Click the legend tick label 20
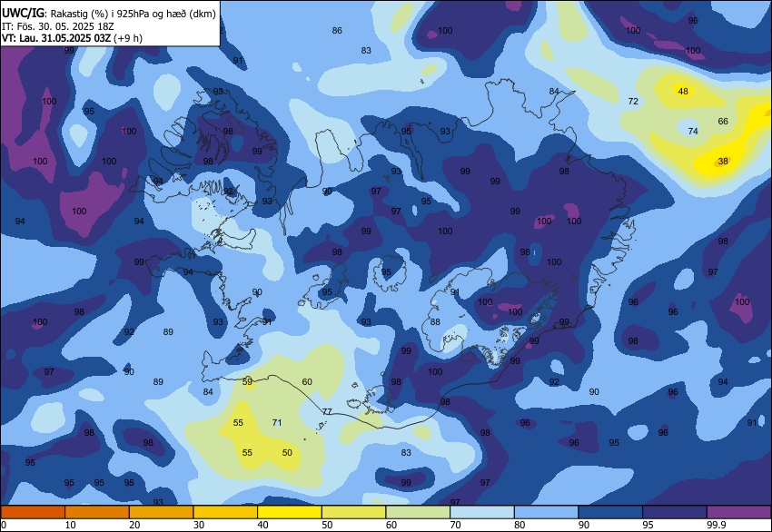This screenshot has width=772, height=532. (x=134, y=525)
